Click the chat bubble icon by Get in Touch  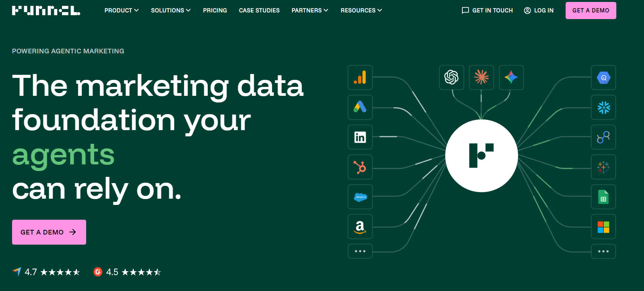(x=465, y=11)
